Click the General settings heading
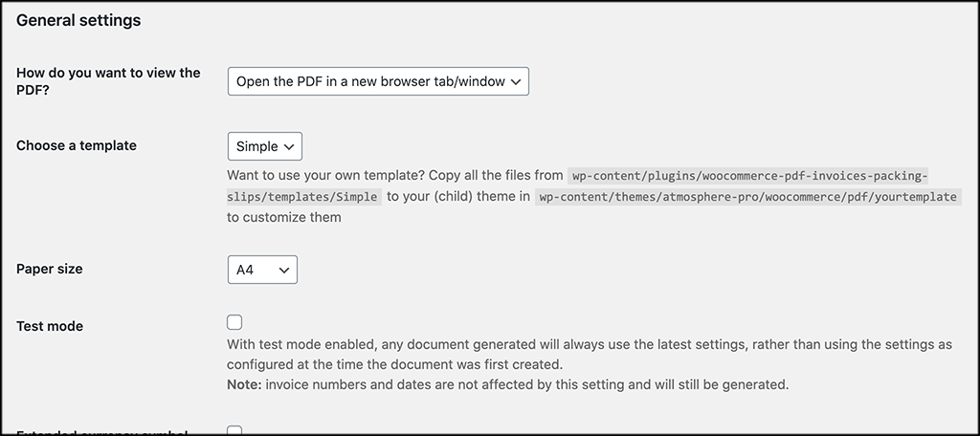The image size is (980, 436). [x=78, y=20]
